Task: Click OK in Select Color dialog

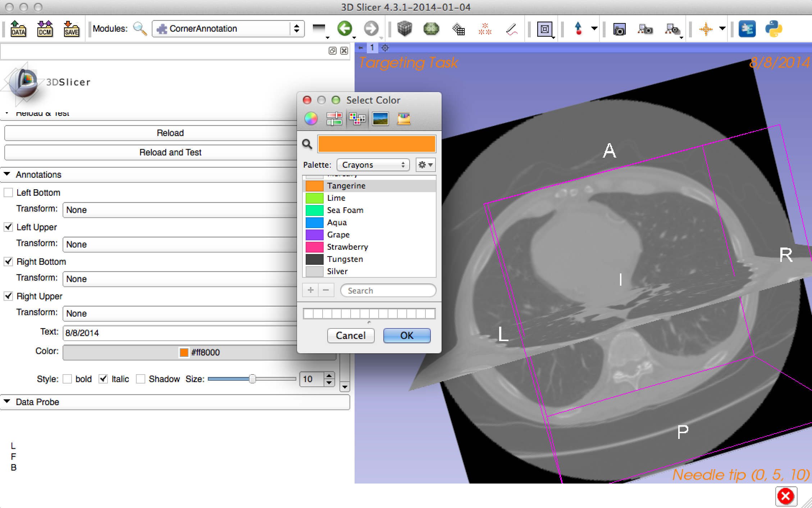Action: [x=407, y=335]
